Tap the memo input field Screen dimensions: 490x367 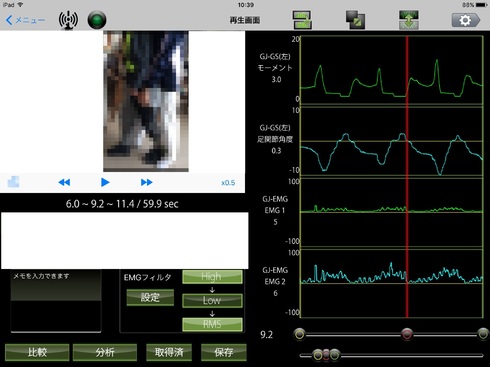coord(56,301)
